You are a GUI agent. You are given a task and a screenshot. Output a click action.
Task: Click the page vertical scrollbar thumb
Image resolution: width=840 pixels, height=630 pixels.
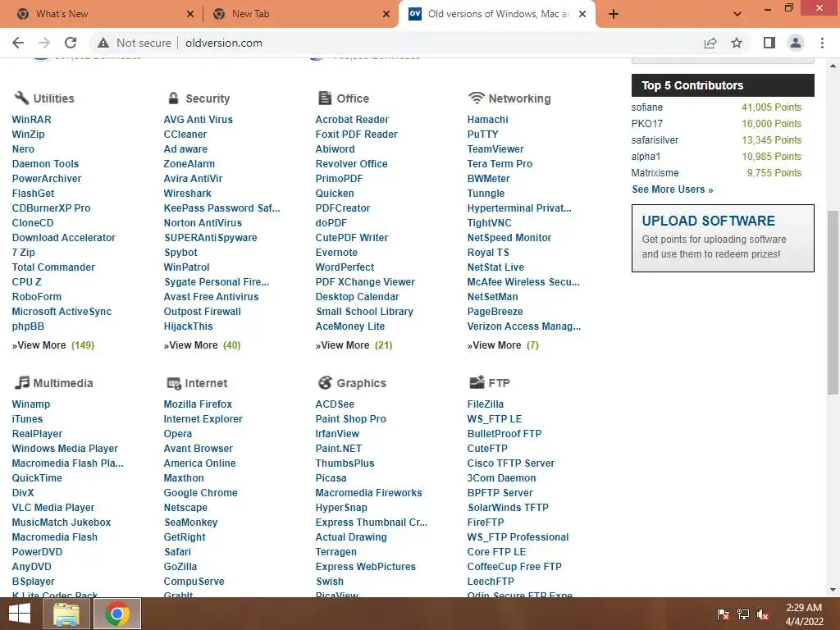[833, 303]
